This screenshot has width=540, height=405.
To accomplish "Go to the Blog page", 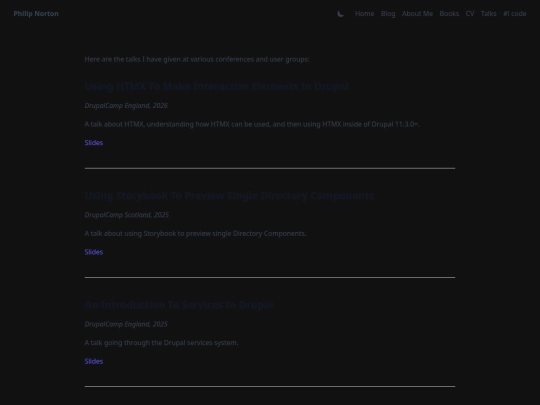I will [x=388, y=14].
